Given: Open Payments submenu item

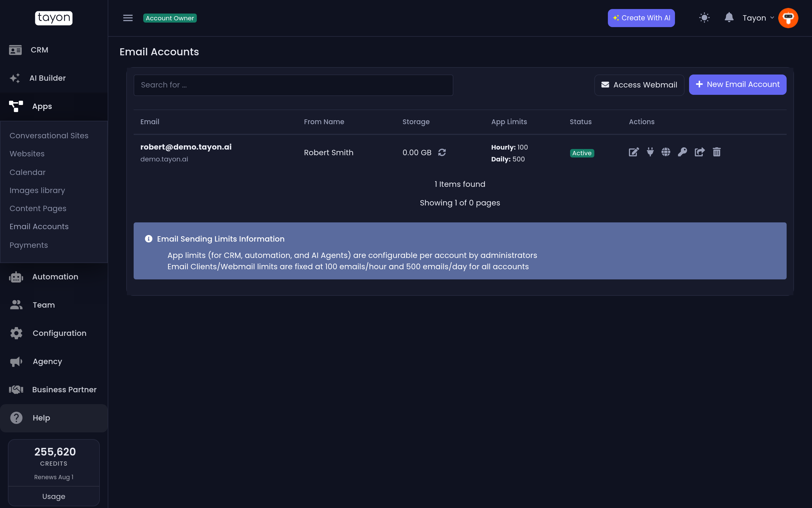Looking at the screenshot, I should (29, 245).
